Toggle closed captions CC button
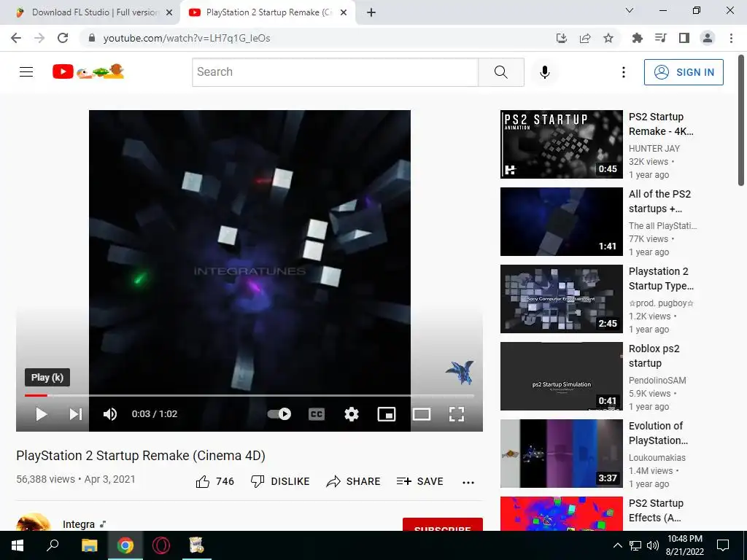747x560 pixels. [x=317, y=414]
